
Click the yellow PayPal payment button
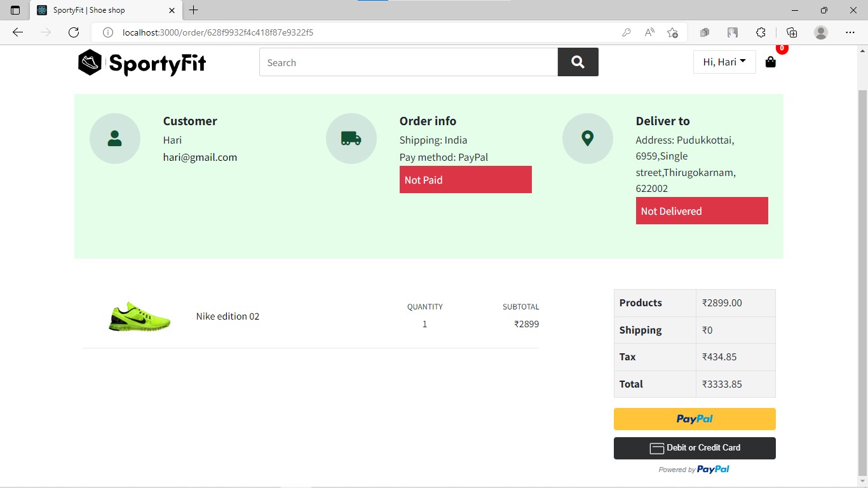[x=694, y=419]
